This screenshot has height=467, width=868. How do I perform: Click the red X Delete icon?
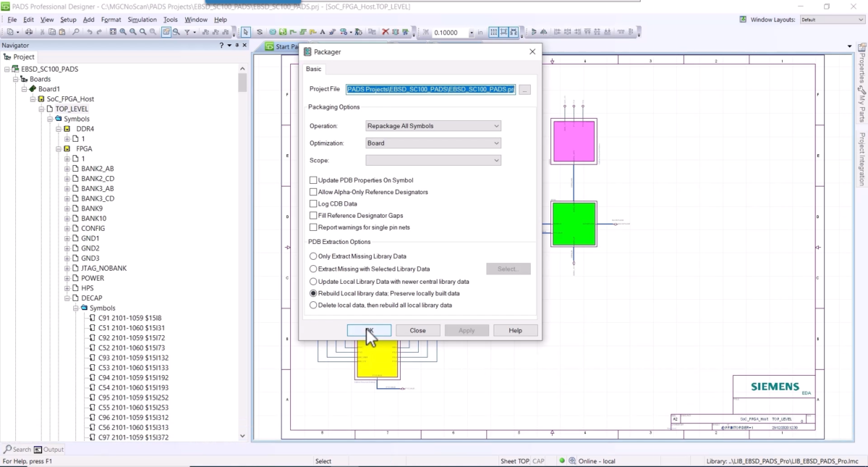pyautogui.click(x=386, y=32)
